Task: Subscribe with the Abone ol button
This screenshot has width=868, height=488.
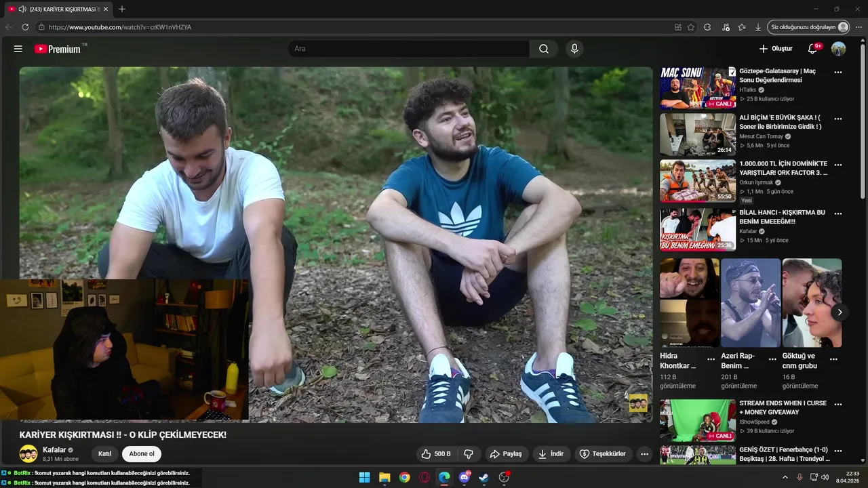Action: (142, 454)
